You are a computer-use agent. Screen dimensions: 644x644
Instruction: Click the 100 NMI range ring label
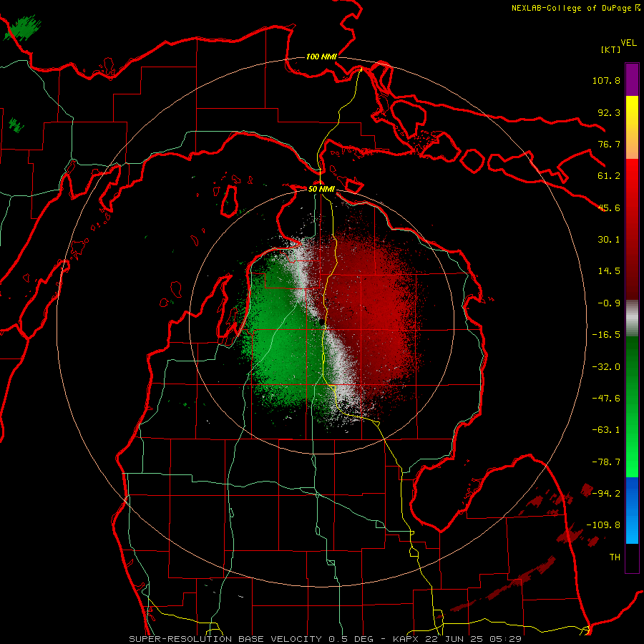321,57
